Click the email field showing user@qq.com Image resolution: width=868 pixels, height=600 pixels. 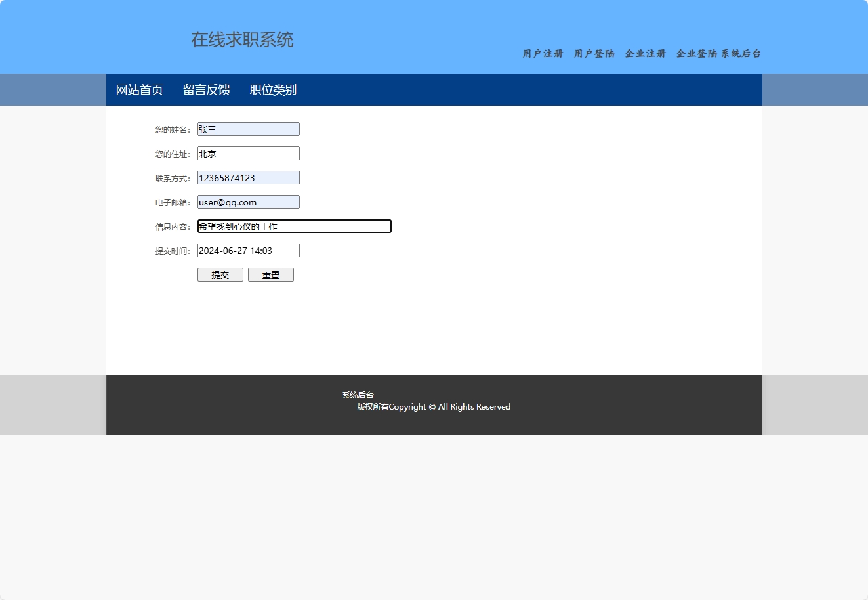tap(247, 202)
